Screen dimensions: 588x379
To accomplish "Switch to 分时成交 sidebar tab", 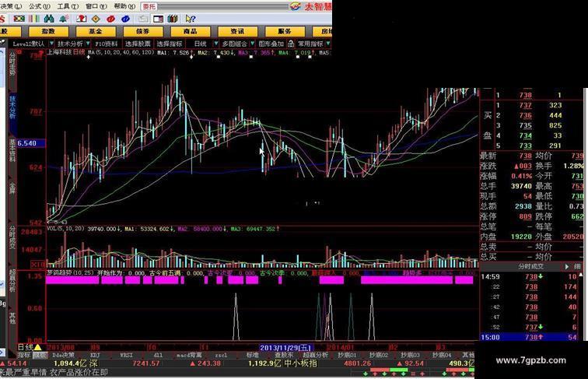I will [12, 238].
